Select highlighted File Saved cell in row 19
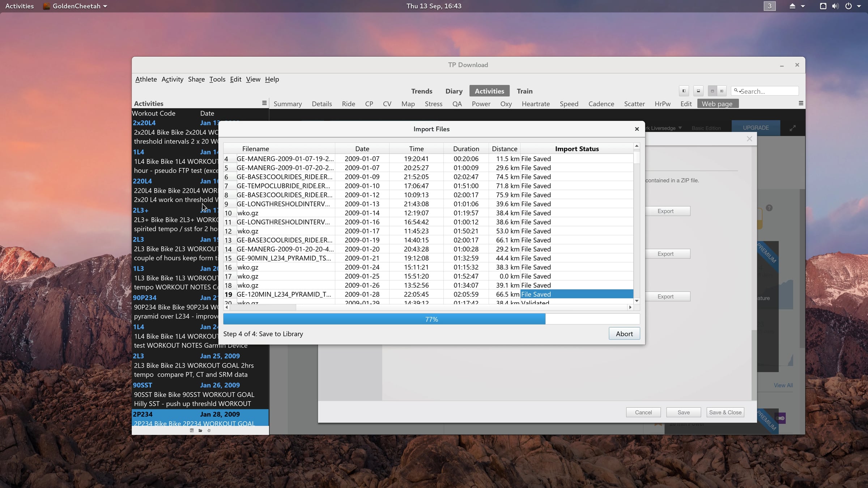Viewport: 868px width, 488px height. coord(577,294)
